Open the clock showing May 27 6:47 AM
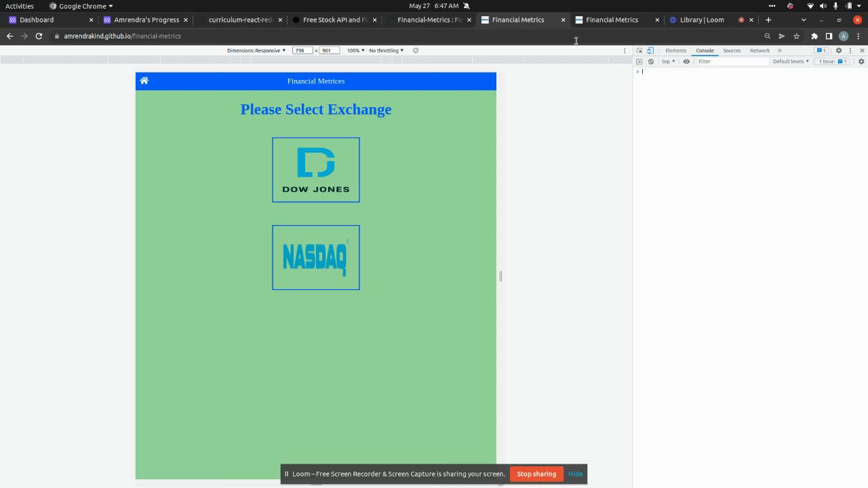This screenshot has height=488, width=868. point(434,6)
